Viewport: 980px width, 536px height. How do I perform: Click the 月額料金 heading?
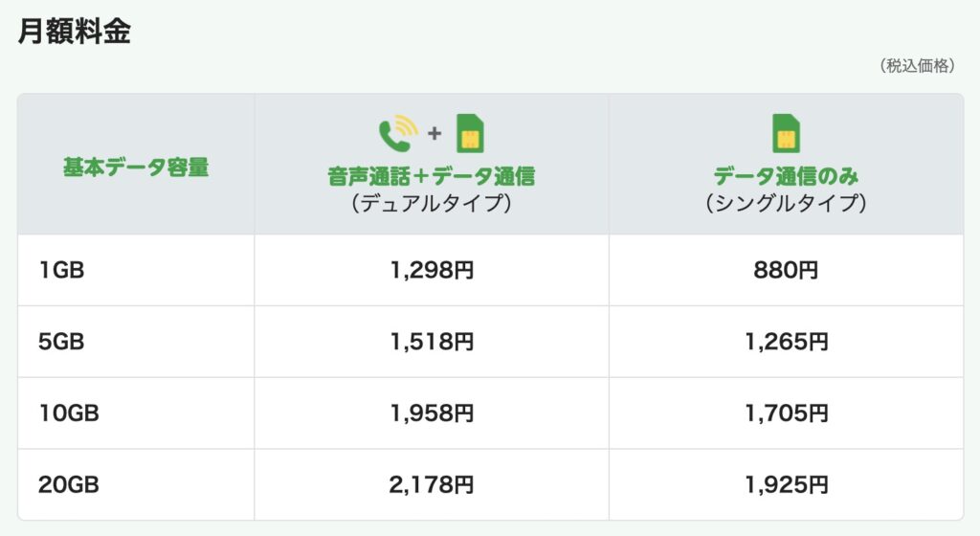click(75, 32)
